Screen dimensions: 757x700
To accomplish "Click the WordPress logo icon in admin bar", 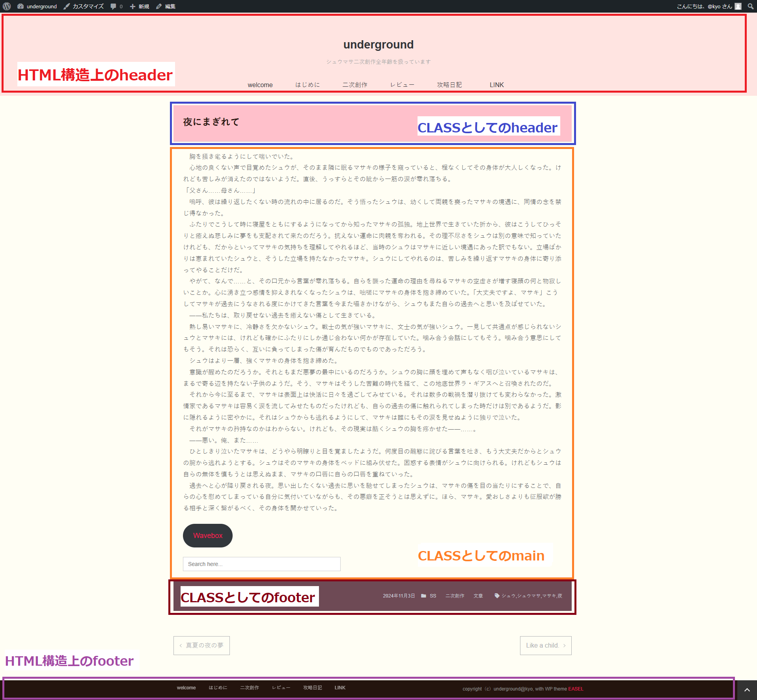I will click(7, 6).
